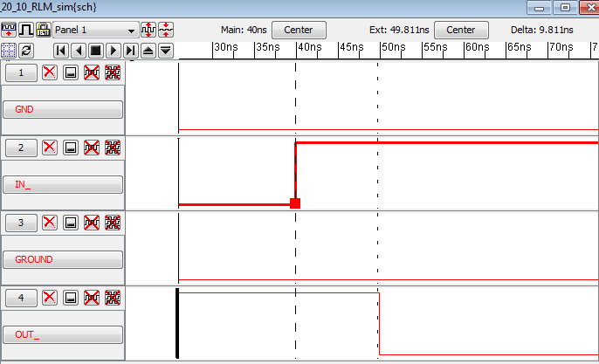Speed up playback with up-arrow icon
This screenshot has height=364, width=599.
[x=148, y=51]
